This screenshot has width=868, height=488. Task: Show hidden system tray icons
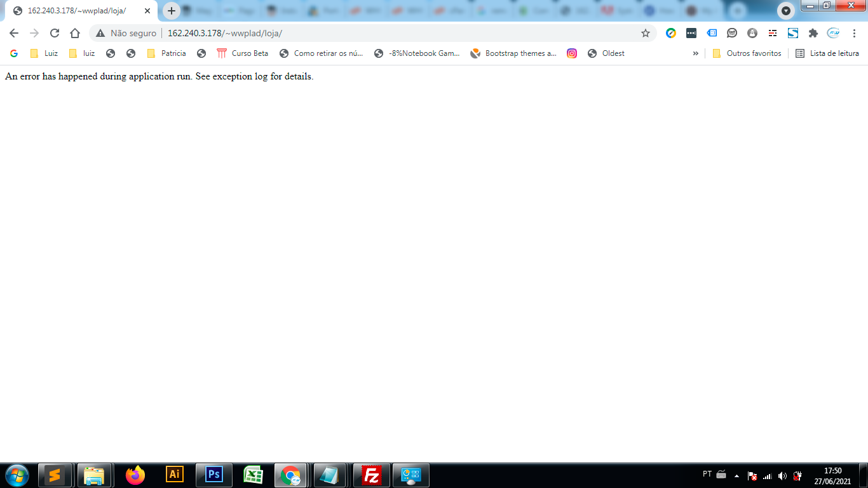tap(736, 476)
